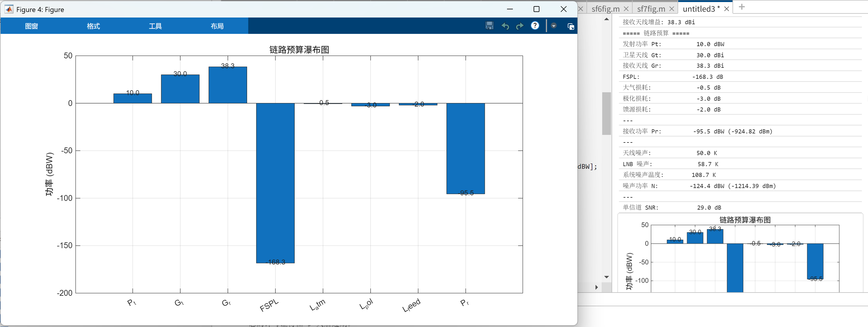The width and height of the screenshot is (868, 327).
Task: Switch to the sf7fig.m editor tab
Action: point(651,9)
